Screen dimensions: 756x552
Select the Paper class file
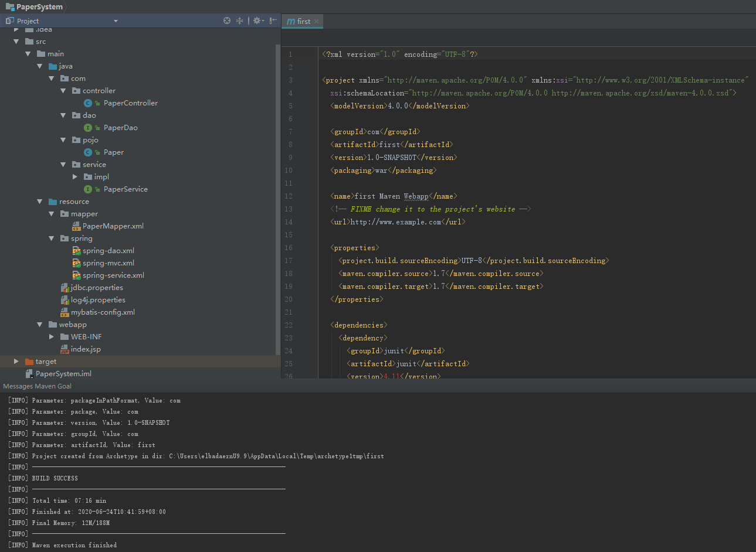[x=113, y=152]
